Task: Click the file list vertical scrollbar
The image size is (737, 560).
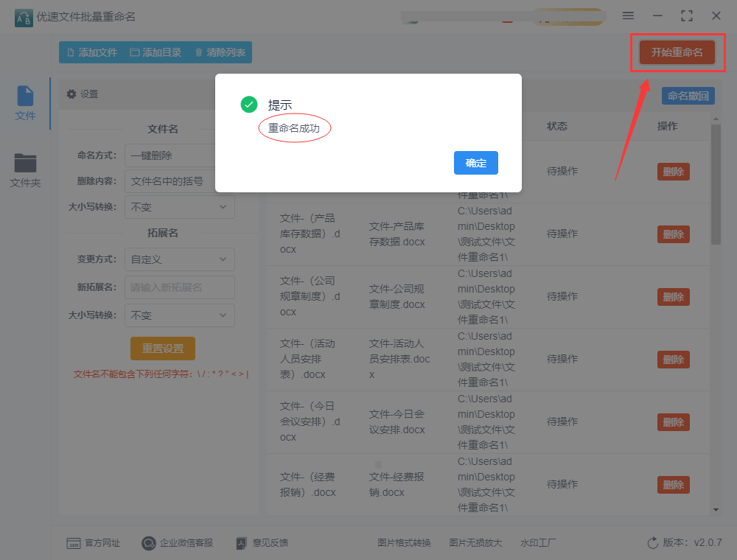Action: (x=716, y=184)
